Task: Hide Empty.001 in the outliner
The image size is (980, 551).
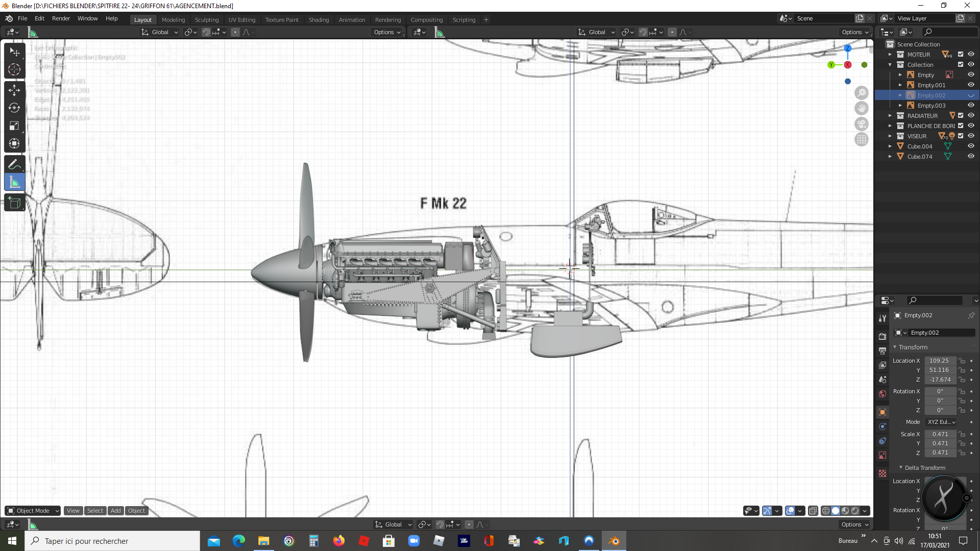Action: click(x=971, y=85)
